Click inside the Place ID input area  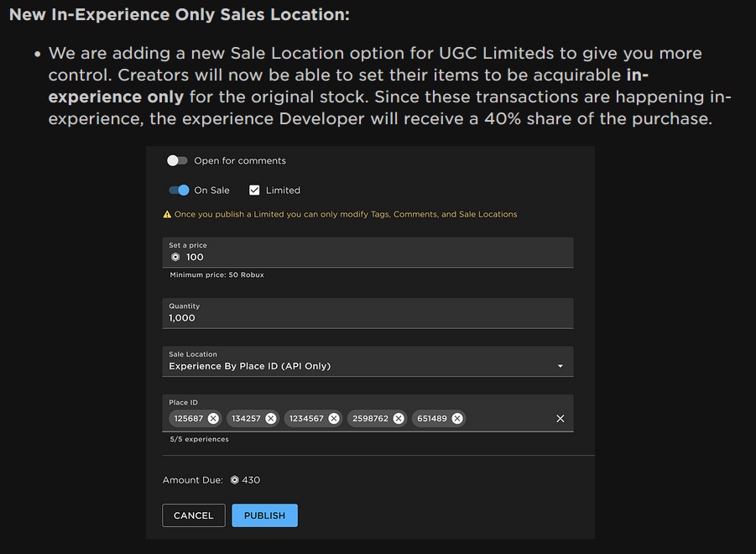(509, 419)
